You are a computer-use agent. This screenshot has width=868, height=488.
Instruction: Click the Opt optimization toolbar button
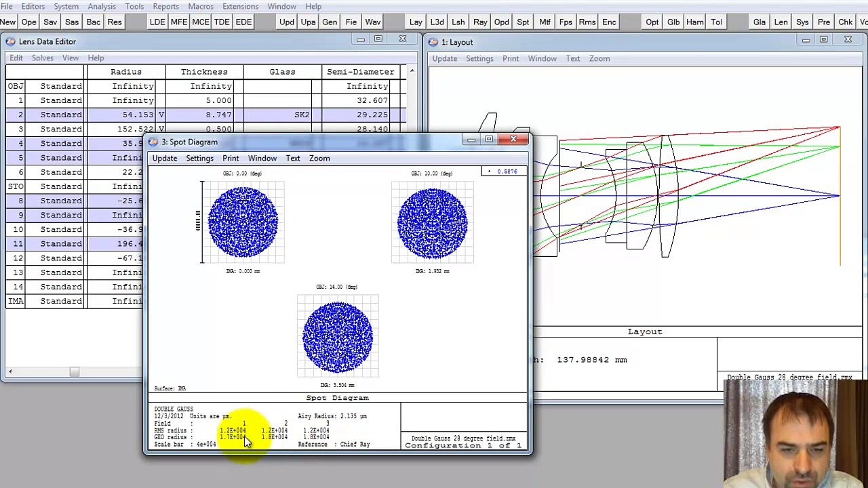[x=652, y=22]
